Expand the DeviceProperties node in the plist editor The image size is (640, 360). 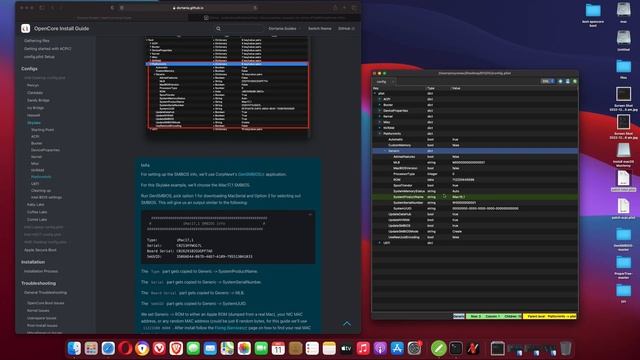380,111
